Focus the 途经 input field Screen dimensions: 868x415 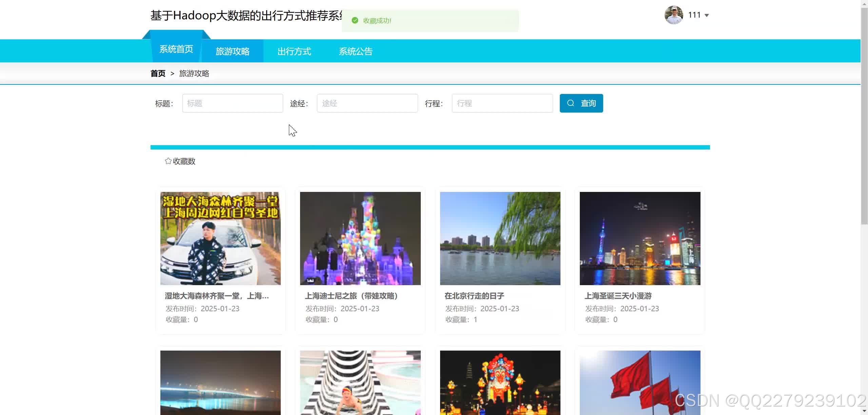(x=367, y=103)
